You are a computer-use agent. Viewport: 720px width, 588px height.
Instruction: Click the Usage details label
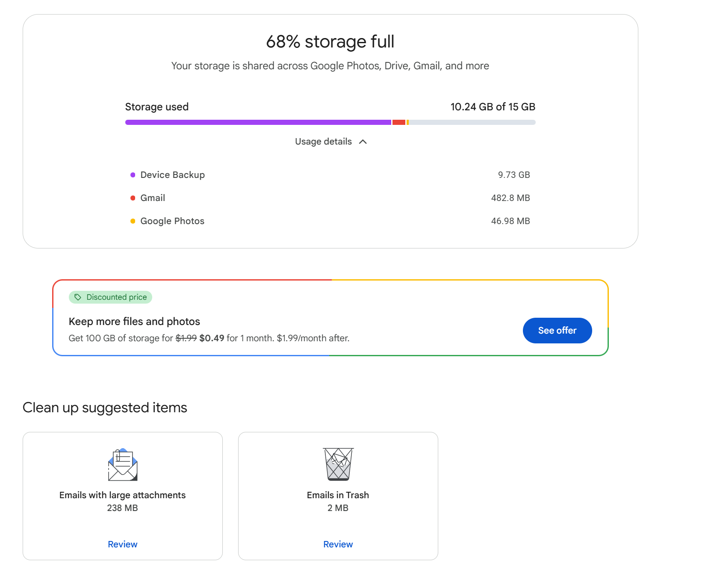point(323,142)
